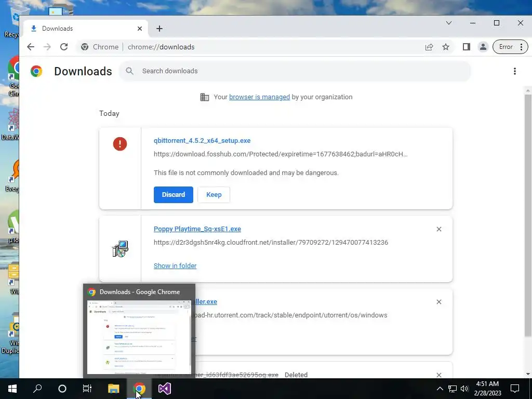Viewport: 532px width, 399px height.
Task: Open Cortana circle on taskbar
Action: tap(62, 389)
